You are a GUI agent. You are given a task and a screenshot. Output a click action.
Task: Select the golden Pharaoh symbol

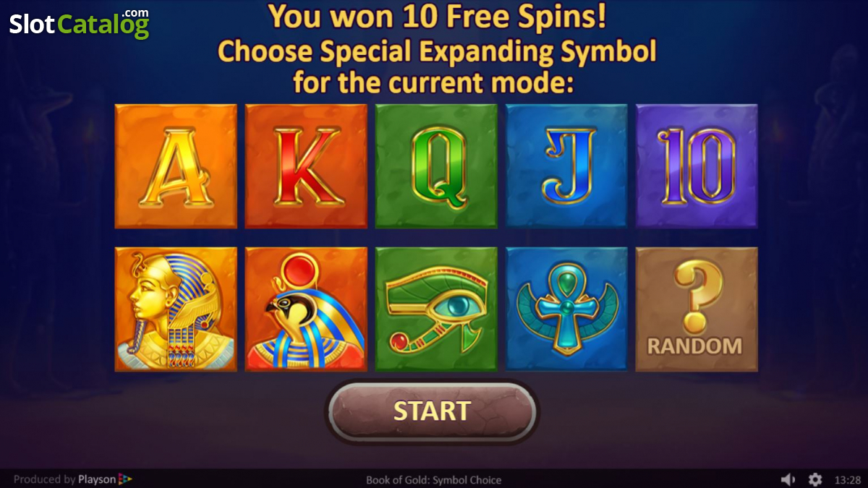(x=176, y=309)
